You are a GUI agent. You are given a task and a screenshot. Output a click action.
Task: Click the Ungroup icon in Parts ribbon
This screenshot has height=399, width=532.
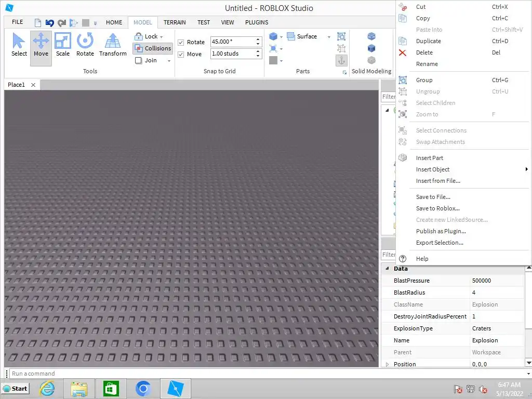click(341, 48)
